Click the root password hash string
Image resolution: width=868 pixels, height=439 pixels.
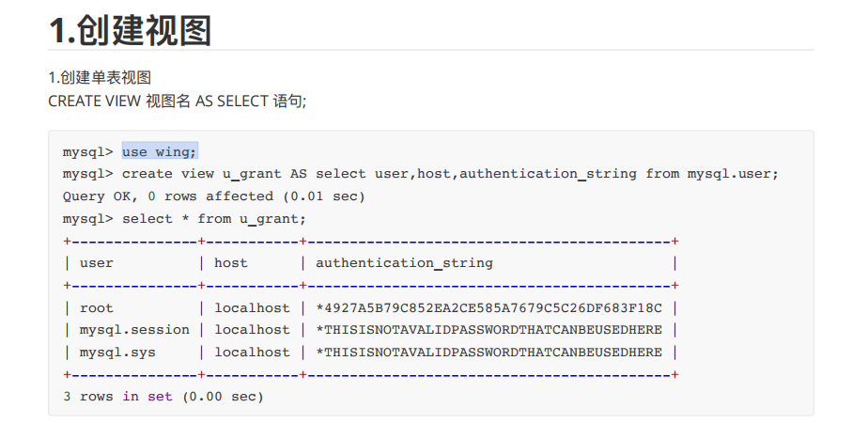pos(488,308)
